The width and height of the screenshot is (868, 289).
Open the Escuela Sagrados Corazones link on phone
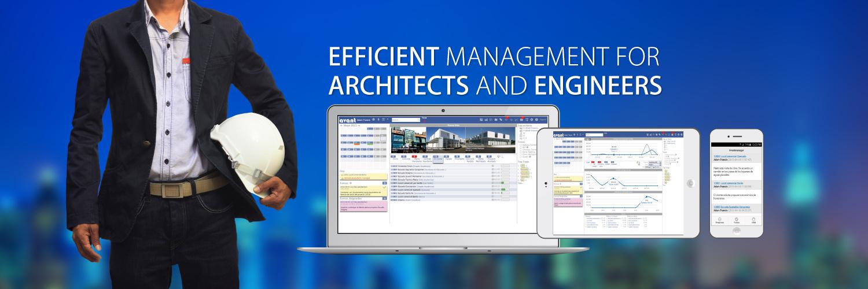pyautogui.click(x=731, y=207)
